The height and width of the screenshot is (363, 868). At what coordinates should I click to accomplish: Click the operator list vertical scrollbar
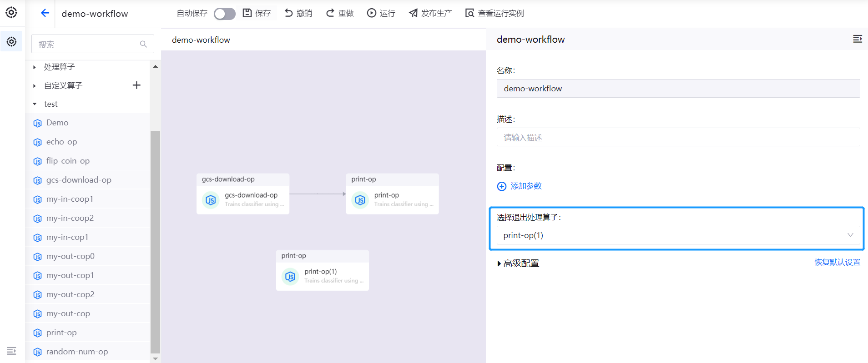pyautogui.click(x=155, y=241)
